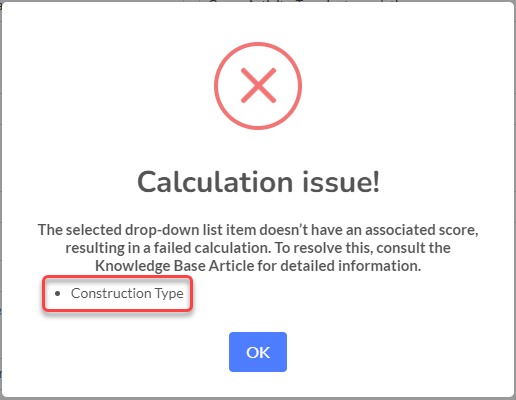Click the bullet point before Construction Type
Image resolution: width=516 pixels, height=400 pixels.
[58, 294]
